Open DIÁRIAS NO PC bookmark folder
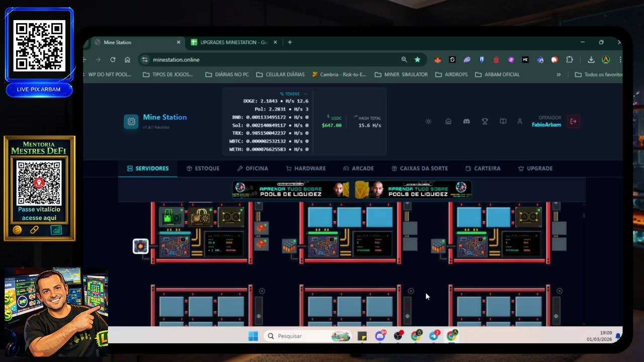Viewport: 644px width, 362px height. pyautogui.click(x=227, y=74)
